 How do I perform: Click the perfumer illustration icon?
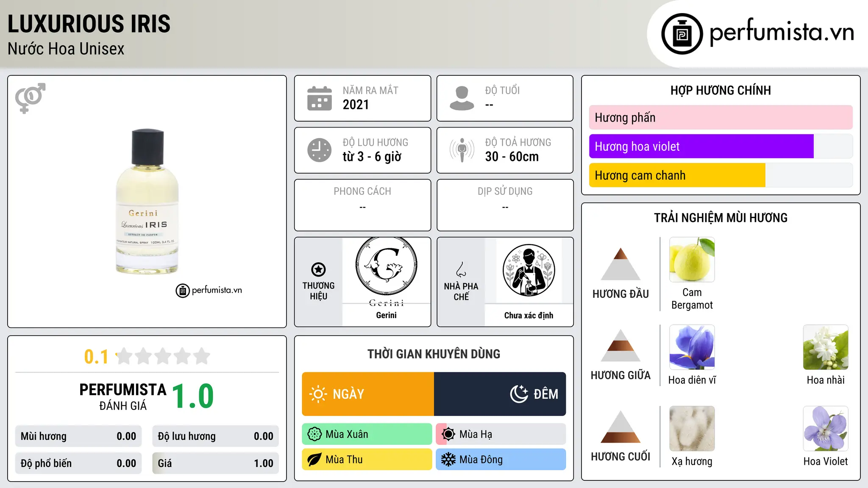coord(529,270)
